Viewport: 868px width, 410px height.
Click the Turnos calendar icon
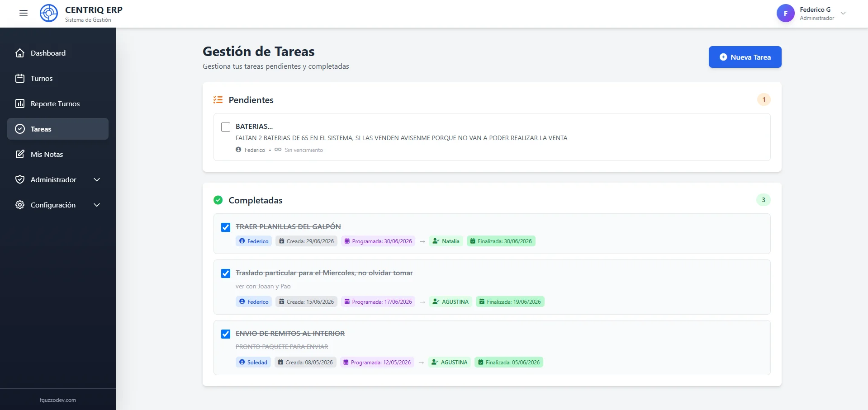[x=20, y=78]
